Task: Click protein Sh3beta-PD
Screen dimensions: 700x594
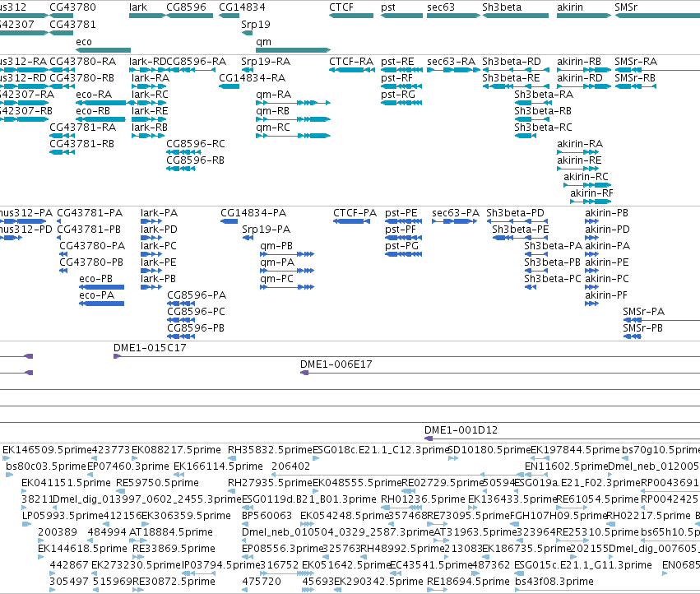Action: [x=517, y=221]
